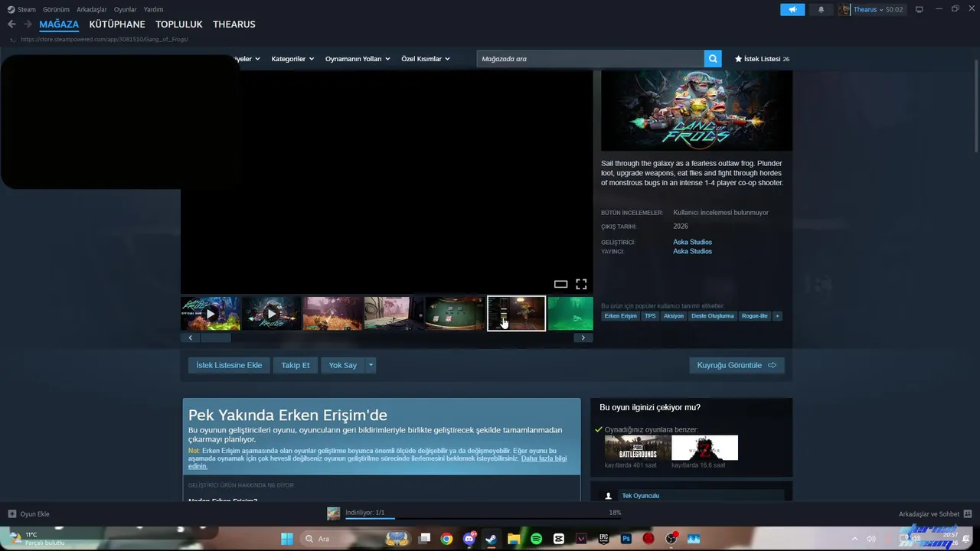The image size is (980, 551).
Task: Click the Aksiyon tag
Action: (x=674, y=316)
